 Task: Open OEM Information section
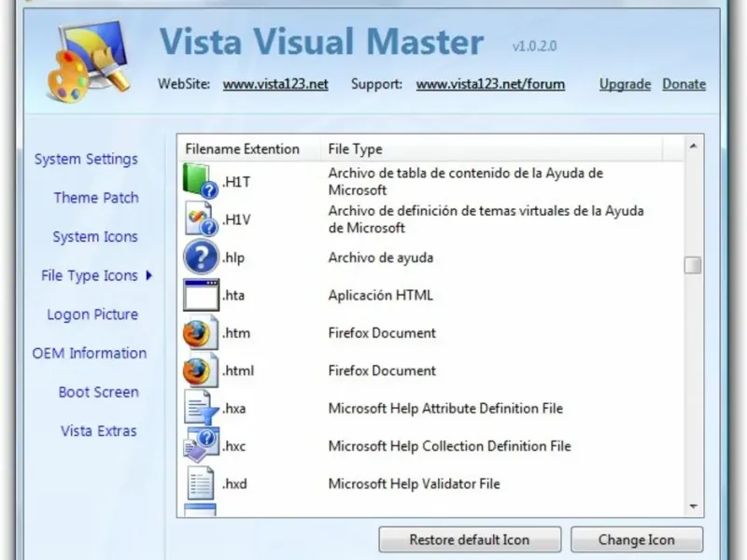pyautogui.click(x=90, y=354)
